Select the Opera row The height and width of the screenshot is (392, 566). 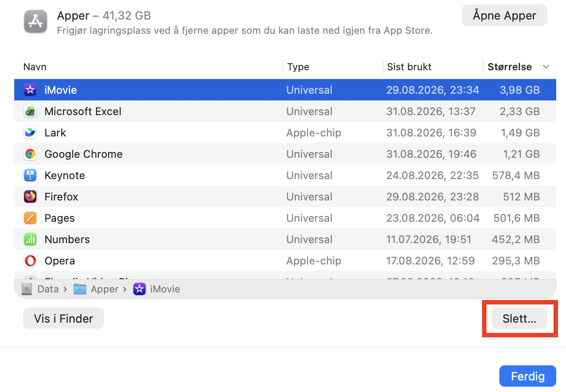(285, 261)
